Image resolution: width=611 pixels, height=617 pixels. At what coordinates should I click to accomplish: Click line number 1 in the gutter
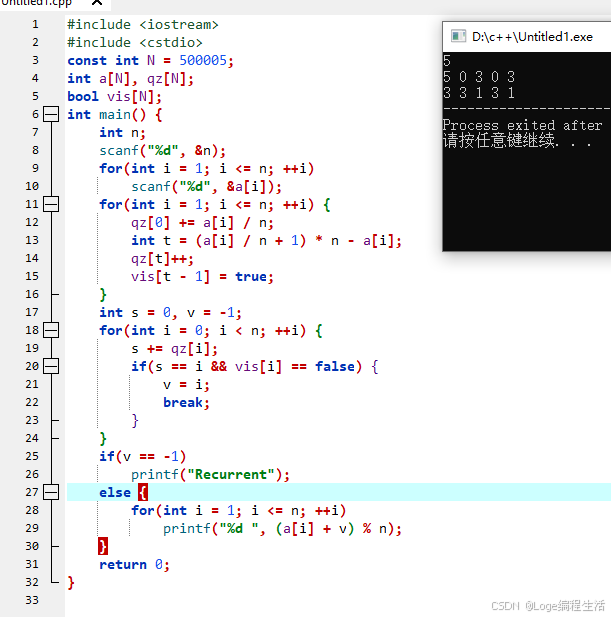[x=35, y=24]
